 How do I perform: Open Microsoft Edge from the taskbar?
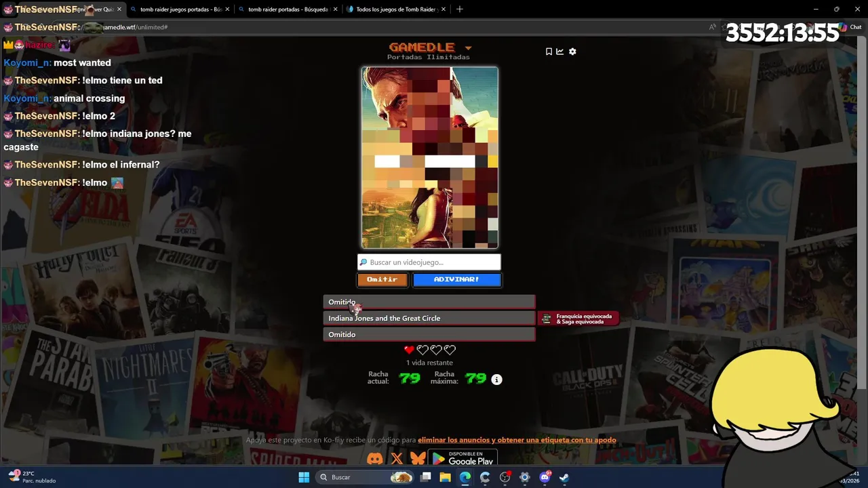465,477
